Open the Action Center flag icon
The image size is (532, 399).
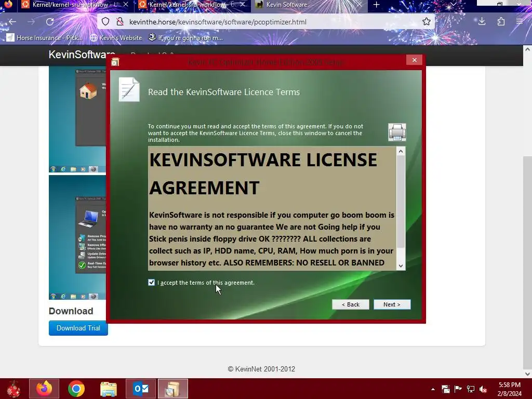click(458, 389)
